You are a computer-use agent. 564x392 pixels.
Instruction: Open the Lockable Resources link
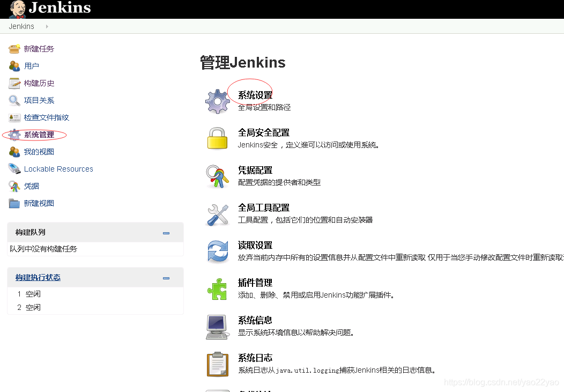click(58, 169)
